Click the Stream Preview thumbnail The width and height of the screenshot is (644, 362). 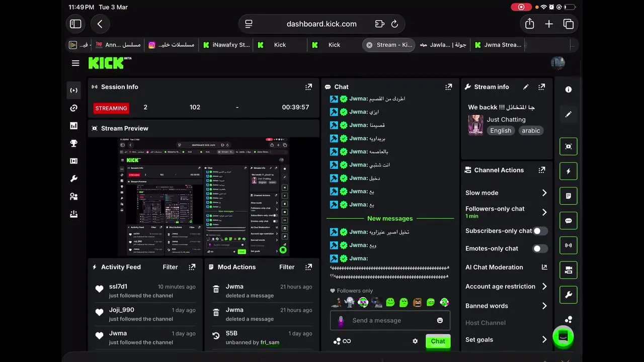point(204,197)
